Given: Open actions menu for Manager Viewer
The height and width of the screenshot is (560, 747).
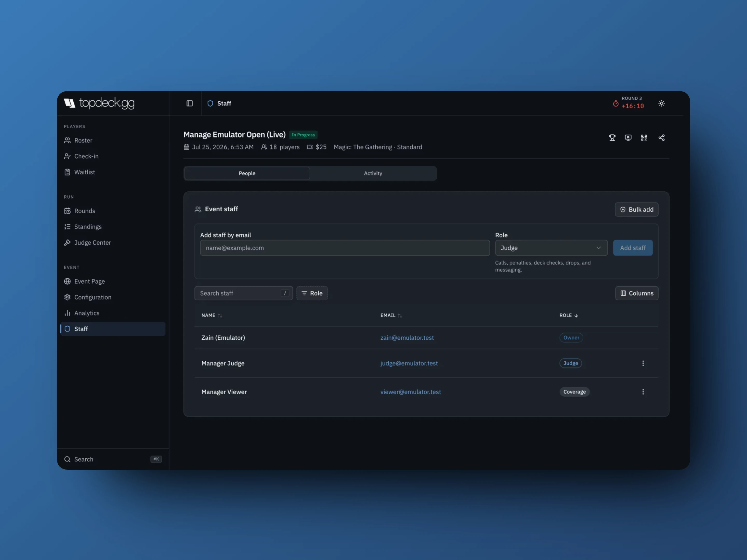Looking at the screenshot, I should tap(643, 392).
